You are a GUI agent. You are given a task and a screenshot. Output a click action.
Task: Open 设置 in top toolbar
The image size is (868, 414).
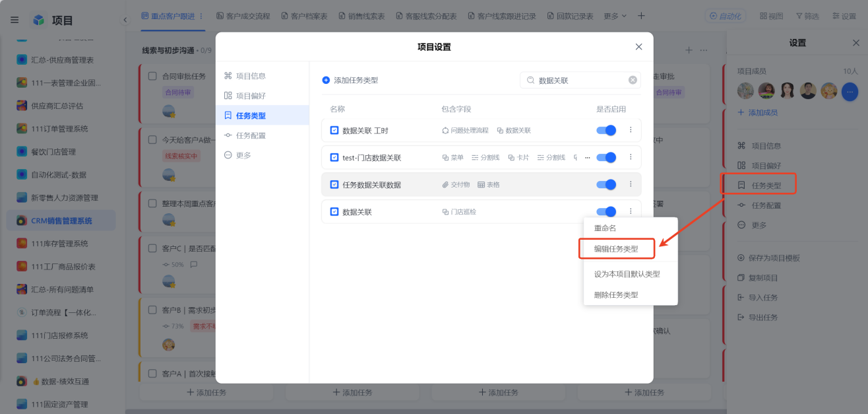(844, 16)
